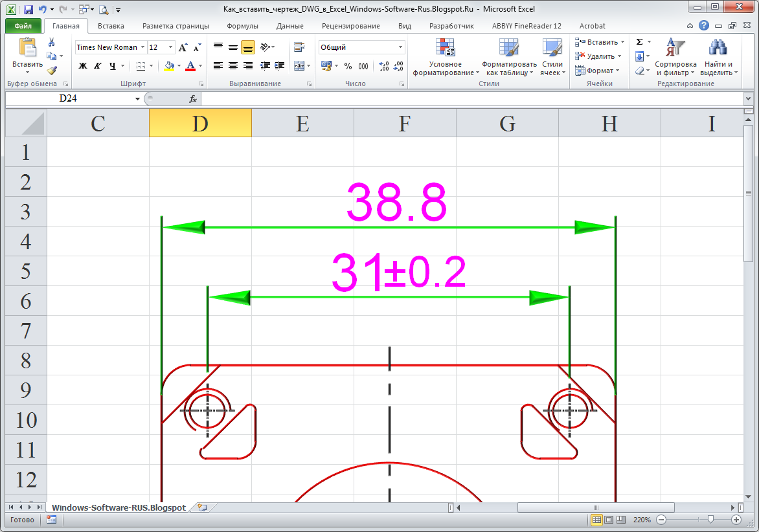Decrease indent

pos(265,66)
